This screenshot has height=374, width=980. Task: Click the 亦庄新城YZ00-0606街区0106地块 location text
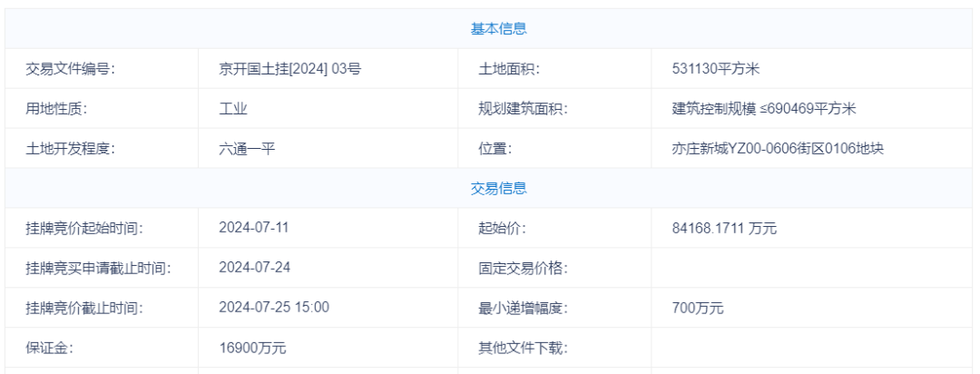(x=772, y=149)
